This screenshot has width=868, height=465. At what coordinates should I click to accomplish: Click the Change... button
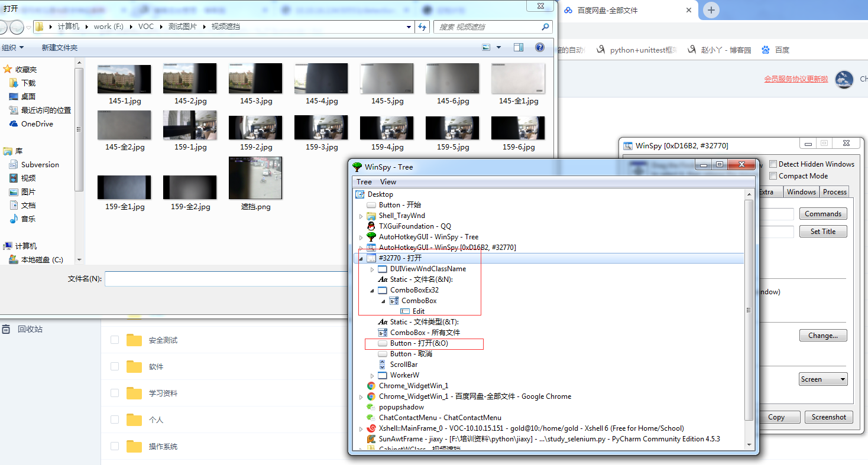823,336
